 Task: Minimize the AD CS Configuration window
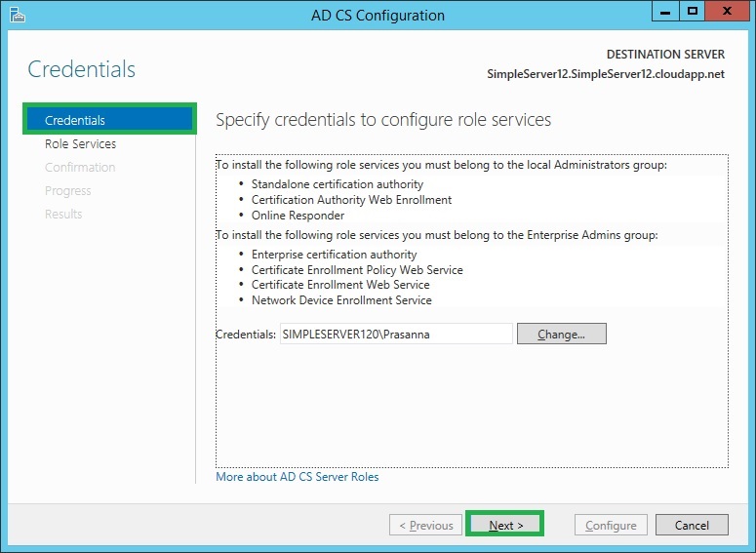coord(665,12)
